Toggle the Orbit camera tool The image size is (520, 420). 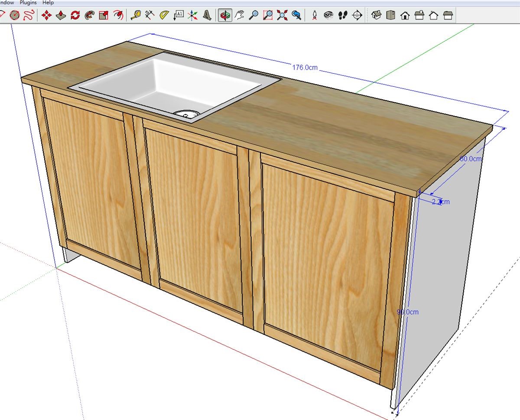225,16
